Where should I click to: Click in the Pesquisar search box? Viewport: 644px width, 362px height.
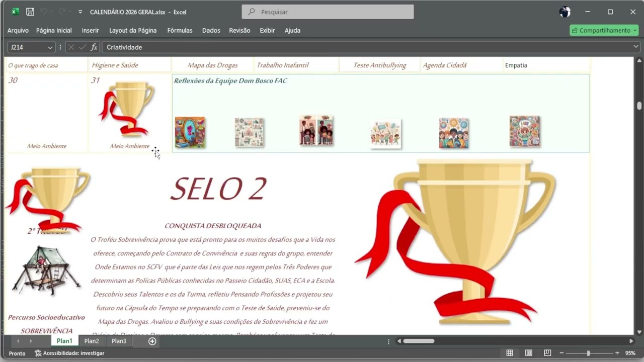click(x=328, y=12)
